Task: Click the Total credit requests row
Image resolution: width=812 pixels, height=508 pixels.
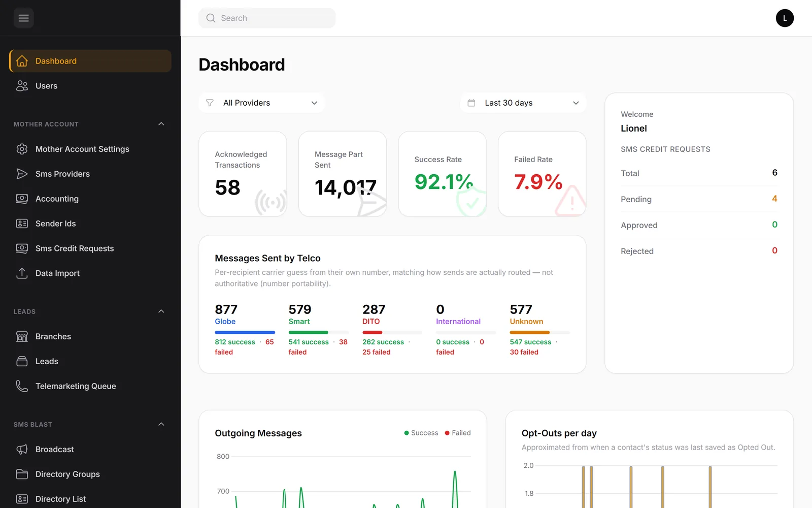Action: [699, 173]
